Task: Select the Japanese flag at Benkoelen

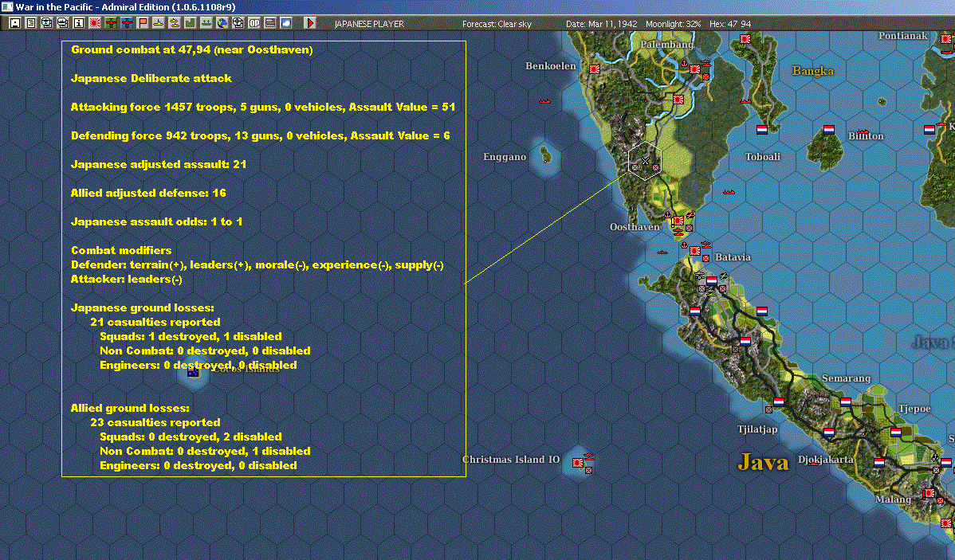Action: [x=595, y=69]
